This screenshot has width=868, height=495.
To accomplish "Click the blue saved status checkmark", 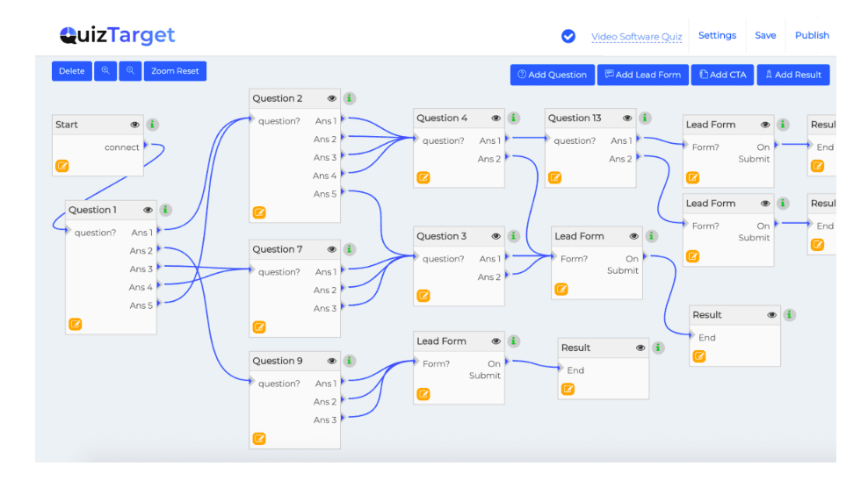I will (568, 36).
